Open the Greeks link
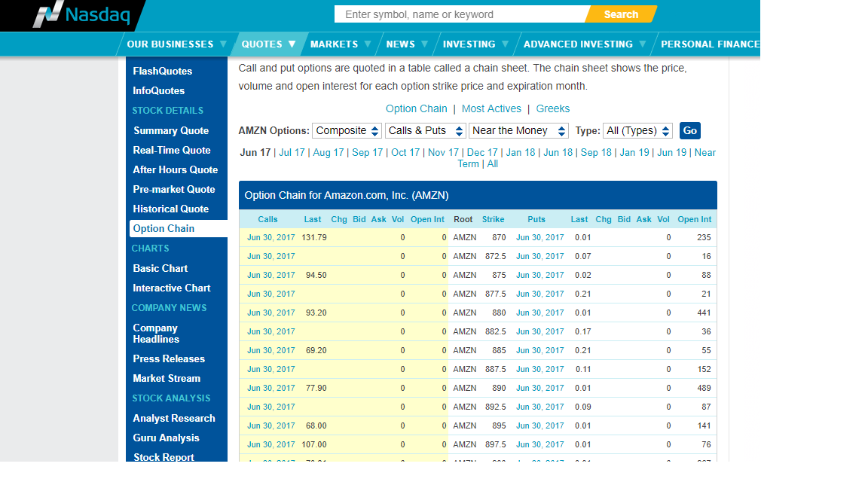The width and height of the screenshot is (868, 488). coord(552,109)
